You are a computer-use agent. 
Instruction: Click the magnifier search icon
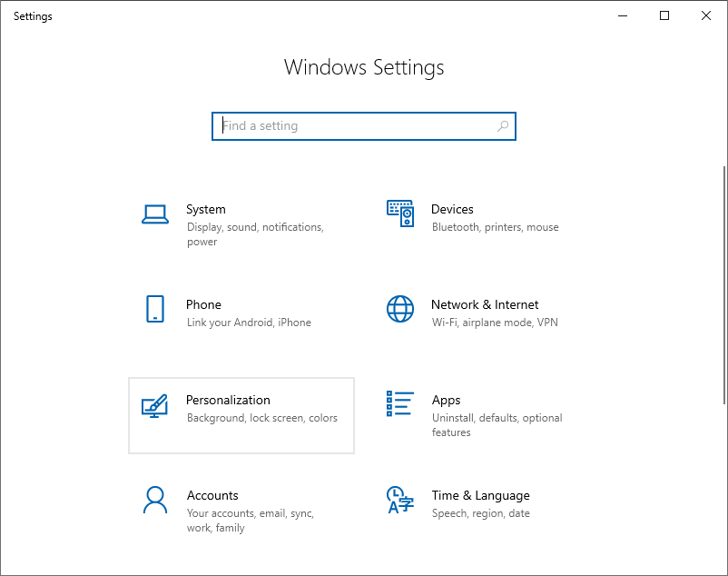(503, 126)
